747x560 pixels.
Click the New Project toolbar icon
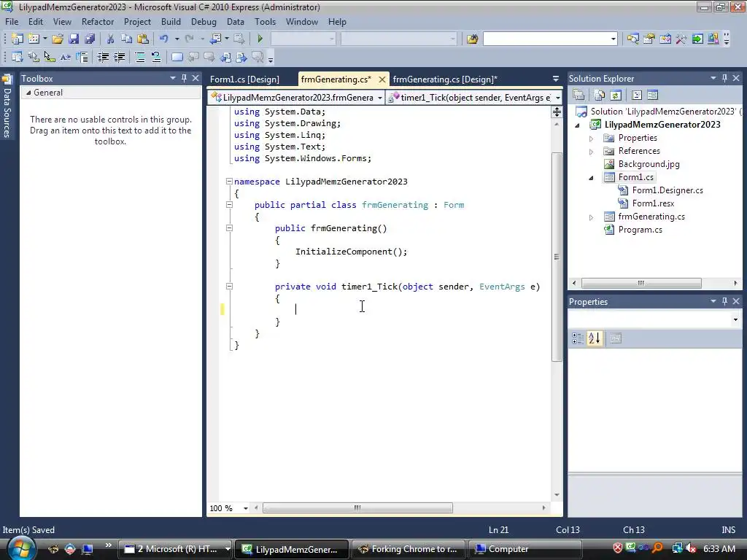point(18,39)
